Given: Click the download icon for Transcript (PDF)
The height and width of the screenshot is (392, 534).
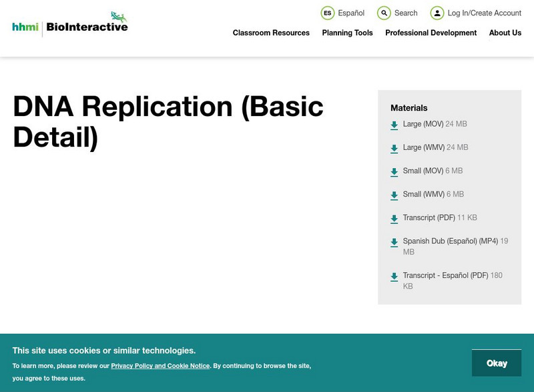Looking at the screenshot, I should [393, 217].
